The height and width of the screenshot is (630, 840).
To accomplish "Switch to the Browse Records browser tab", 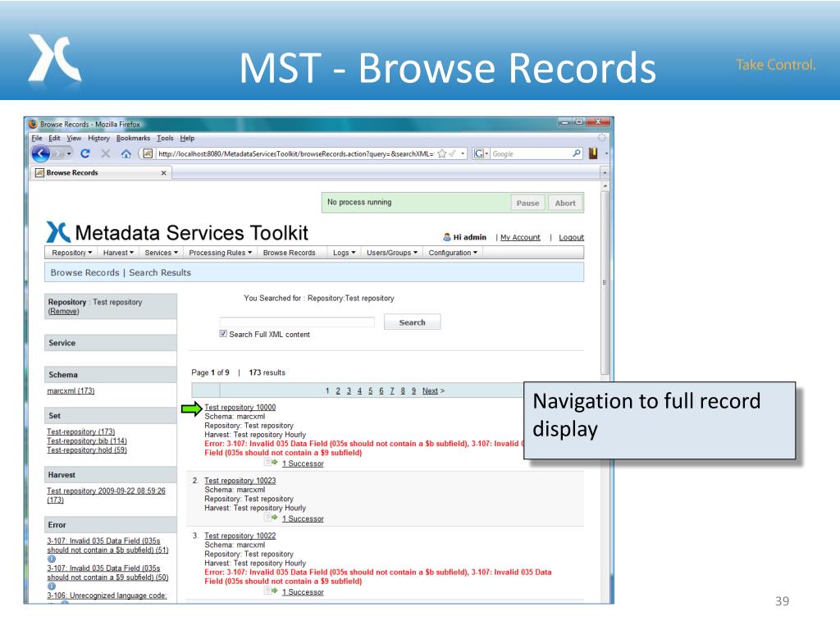I will pyautogui.click(x=101, y=173).
